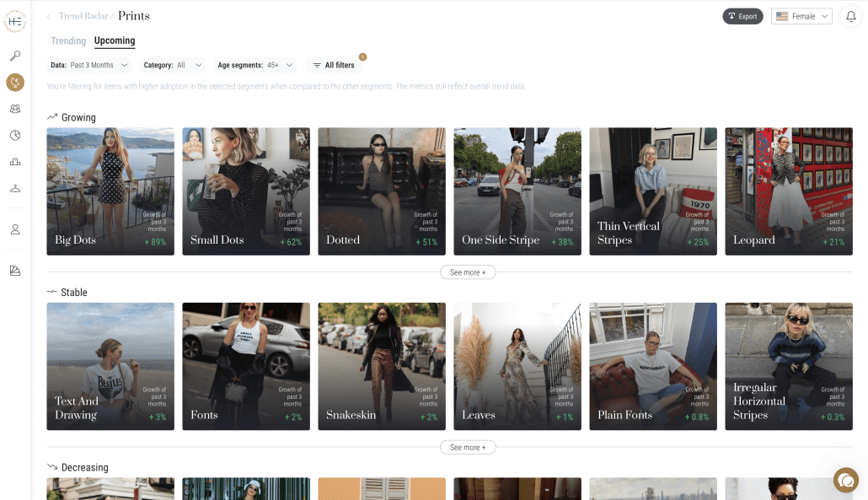Select the Upcoming tab
Viewport: 868px width, 500px height.
click(115, 40)
